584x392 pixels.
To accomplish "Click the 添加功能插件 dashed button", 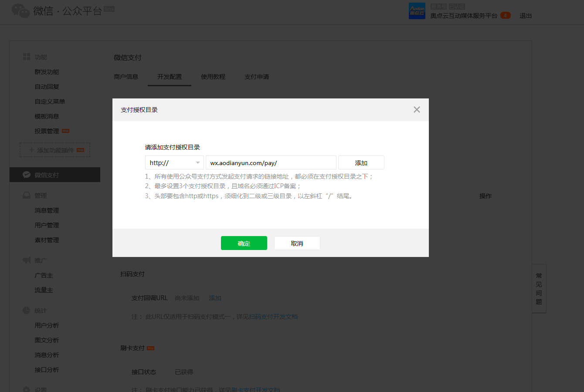I will tap(55, 150).
